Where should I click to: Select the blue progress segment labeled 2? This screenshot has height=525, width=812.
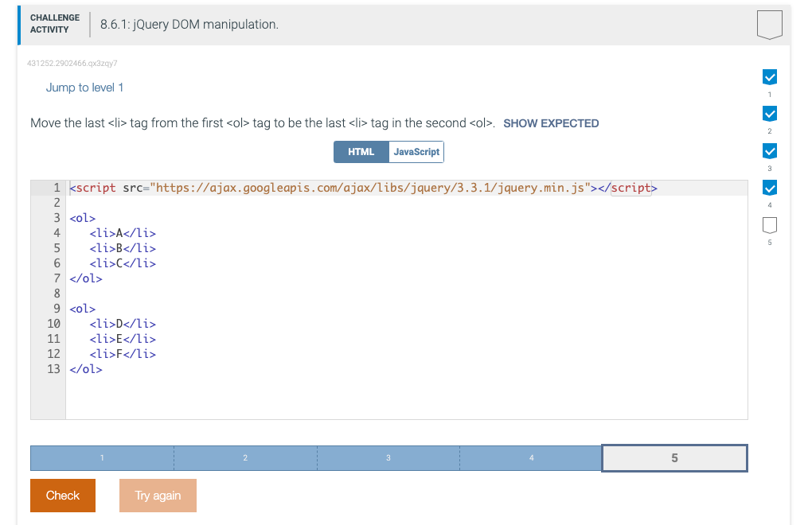(x=245, y=457)
